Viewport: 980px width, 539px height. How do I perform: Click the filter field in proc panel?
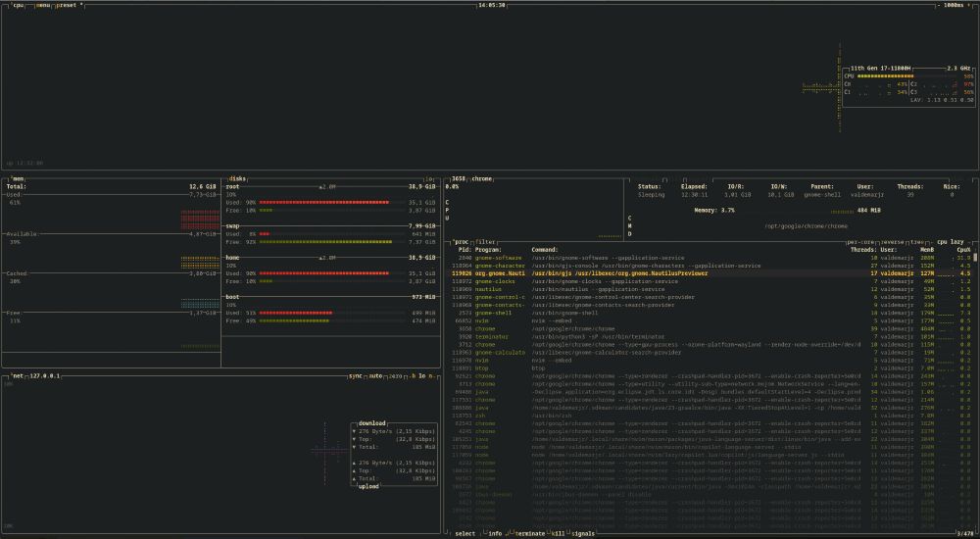(487, 241)
